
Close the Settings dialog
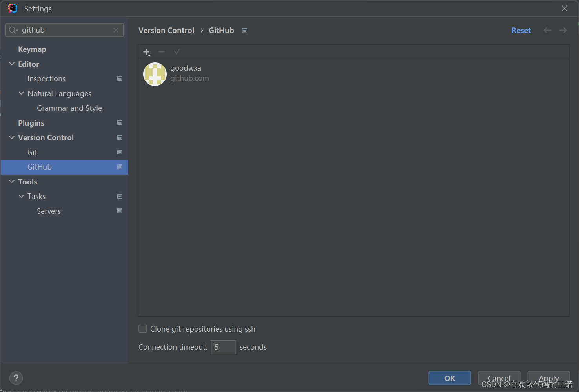pos(564,8)
